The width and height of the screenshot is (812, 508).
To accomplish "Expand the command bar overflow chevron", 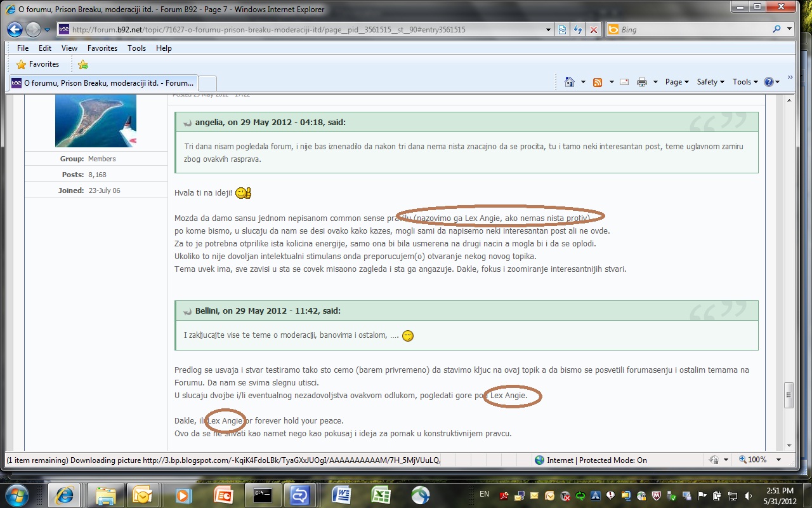I will pyautogui.click(x=790, y=77).
